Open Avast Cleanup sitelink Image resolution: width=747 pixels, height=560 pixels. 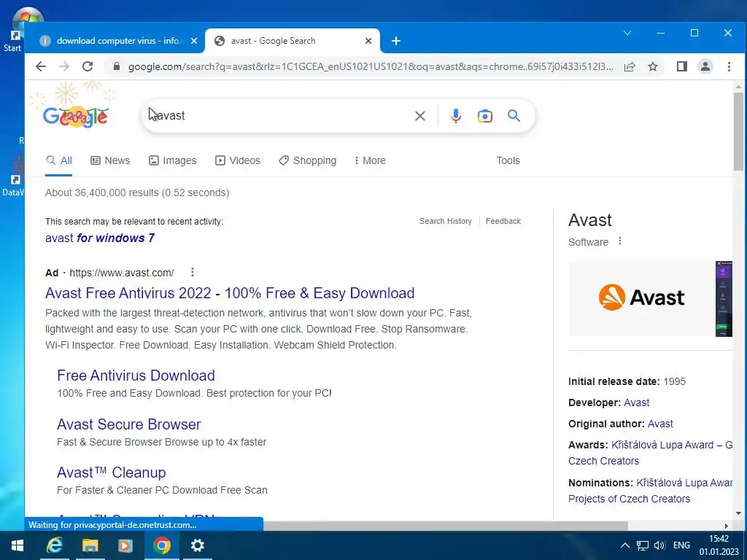coord(112,472)
